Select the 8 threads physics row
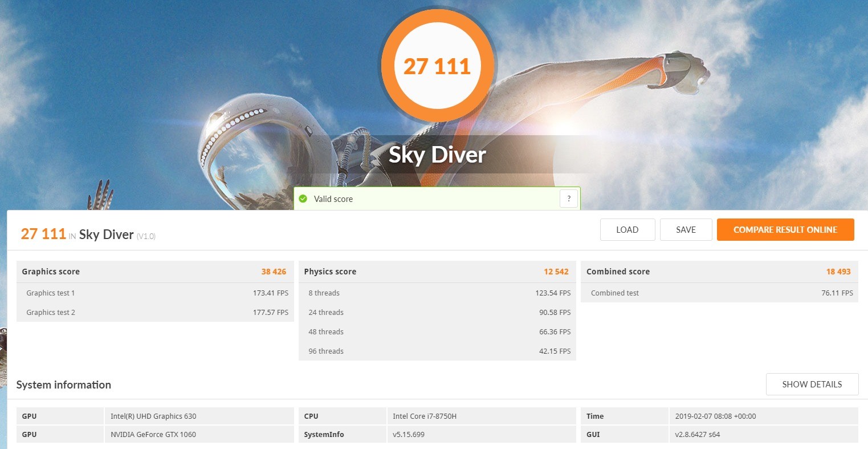Image resolution: width=868 pixels, height=449 pixels. coord(437,293)
